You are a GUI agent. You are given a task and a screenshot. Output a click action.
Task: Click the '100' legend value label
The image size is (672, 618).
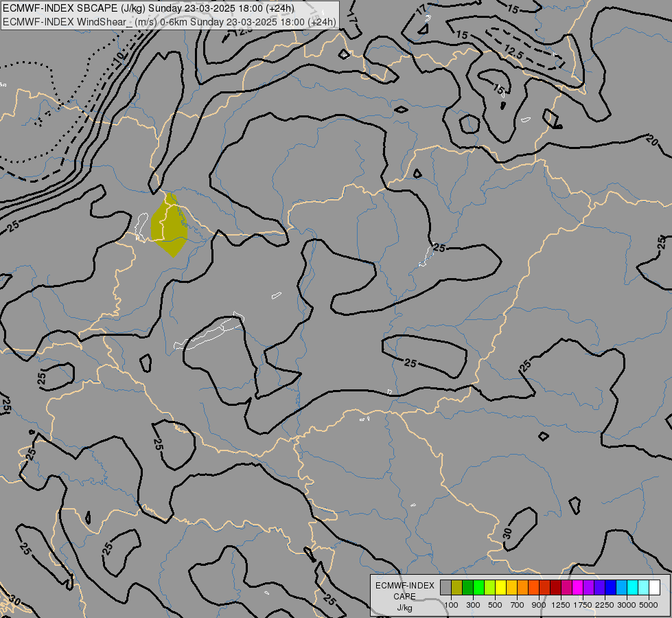451,605
